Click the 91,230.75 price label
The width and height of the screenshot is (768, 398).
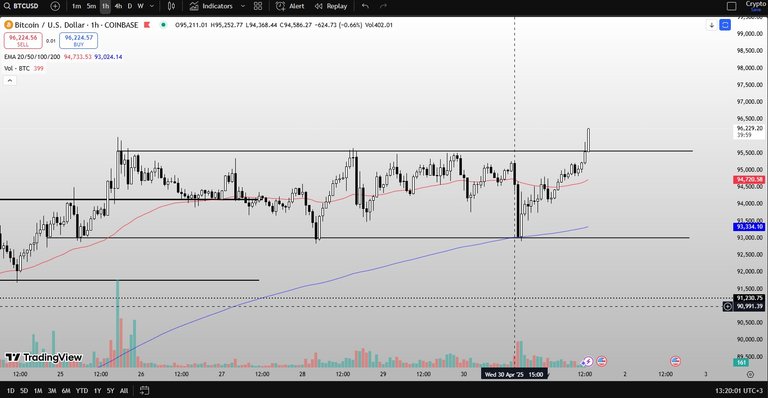tap(749, 298)
